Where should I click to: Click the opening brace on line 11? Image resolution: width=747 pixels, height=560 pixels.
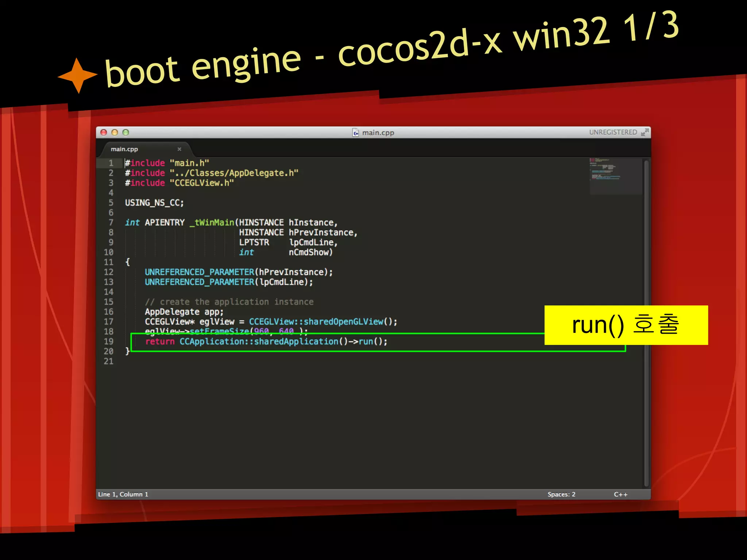click(127, 262)
